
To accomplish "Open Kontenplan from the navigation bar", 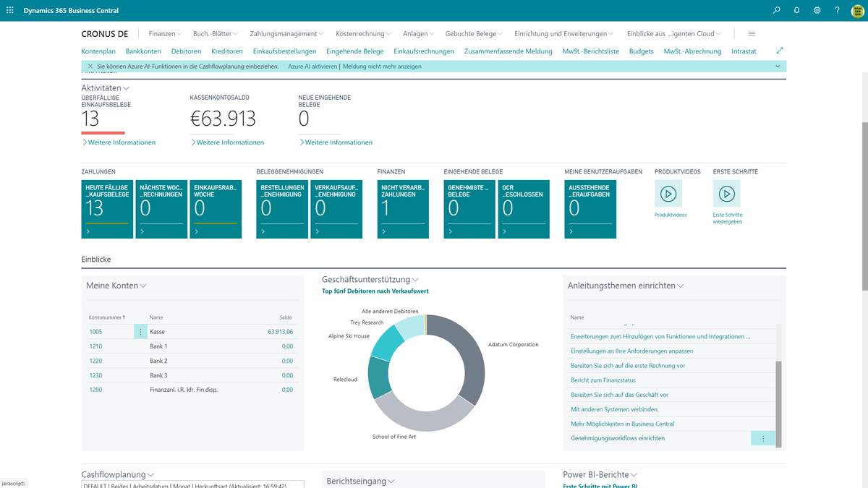I will click(x=98, y=51).
